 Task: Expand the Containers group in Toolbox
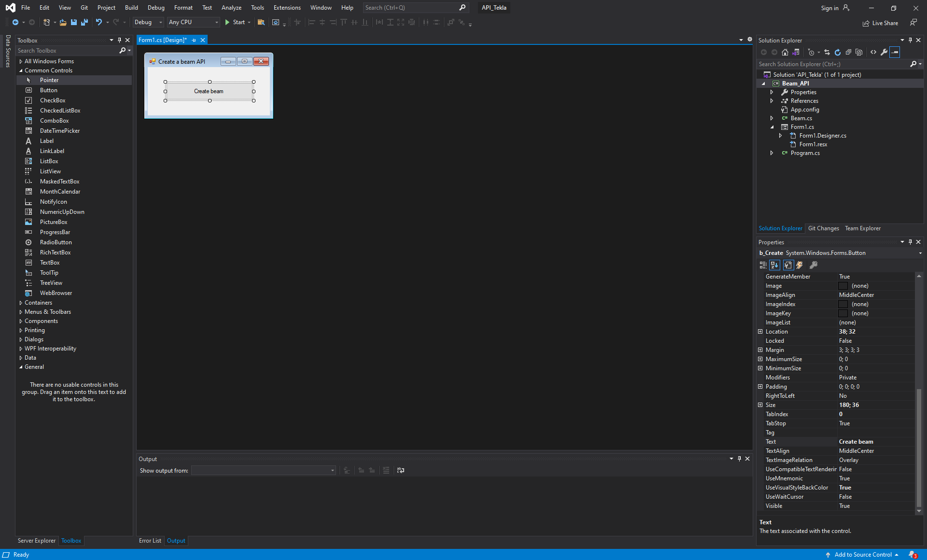[21, 303]
